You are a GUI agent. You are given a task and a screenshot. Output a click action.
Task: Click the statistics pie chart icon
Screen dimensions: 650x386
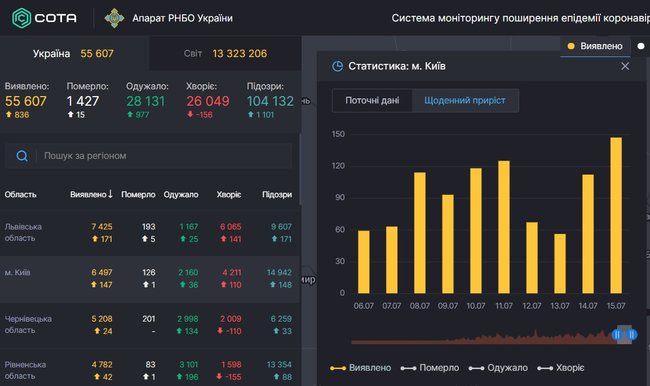click(x=337, y=66)
